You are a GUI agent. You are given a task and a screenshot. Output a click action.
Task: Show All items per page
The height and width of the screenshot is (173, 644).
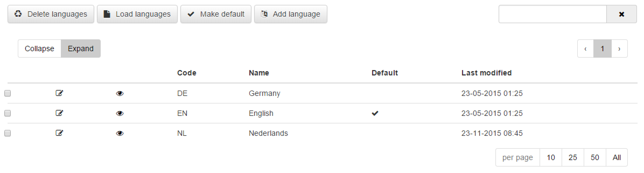click(x=617, y=157)
